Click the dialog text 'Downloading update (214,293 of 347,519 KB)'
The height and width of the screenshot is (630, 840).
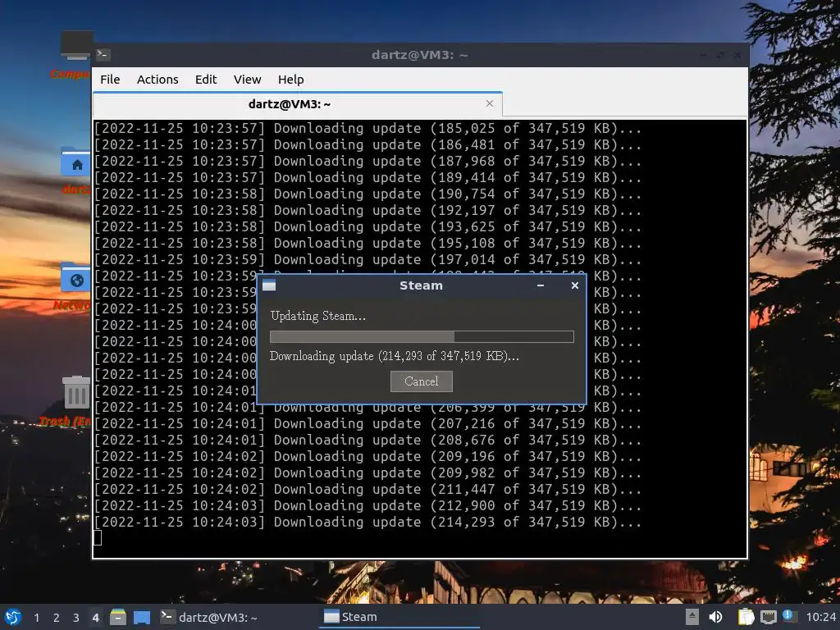[395, 356]
